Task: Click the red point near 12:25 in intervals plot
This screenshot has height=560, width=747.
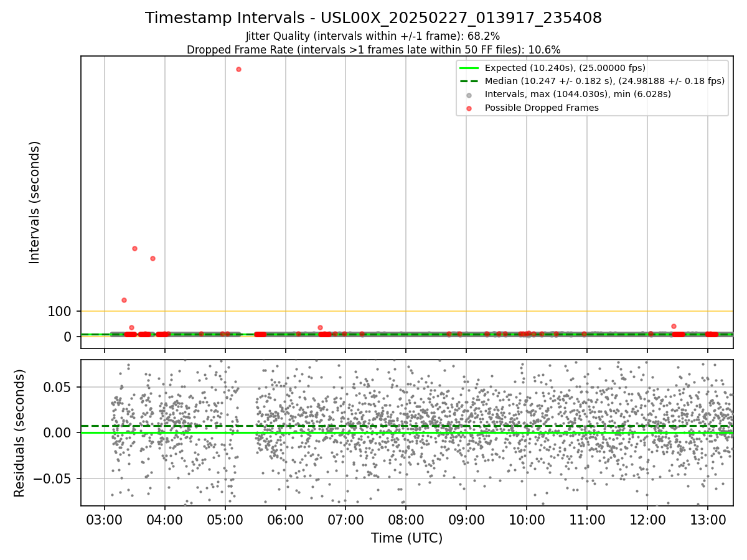Action: 674,326
